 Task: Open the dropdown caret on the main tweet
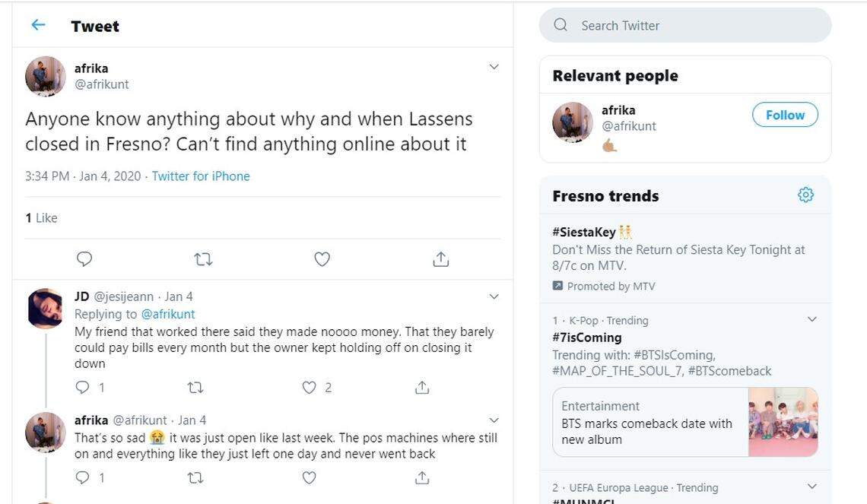pyautogui.click(x=494, y=66)
